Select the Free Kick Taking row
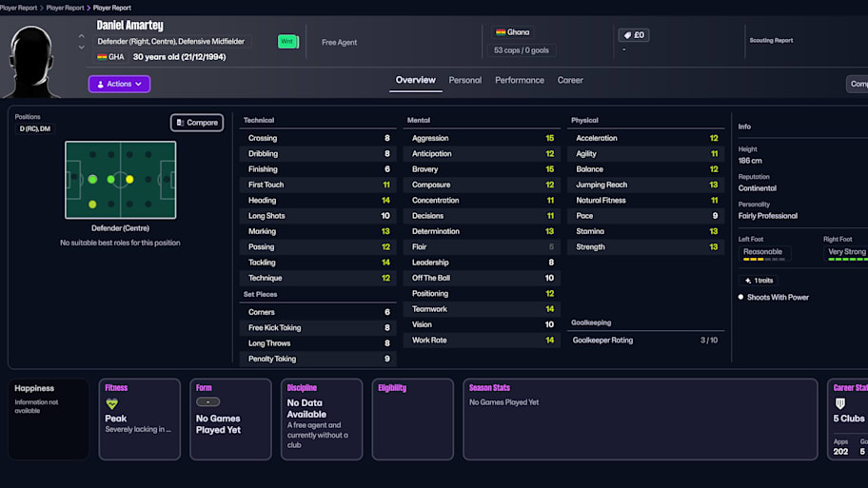Screen dimensions: 868x488 pyautogui.click(x=318, y=328)
